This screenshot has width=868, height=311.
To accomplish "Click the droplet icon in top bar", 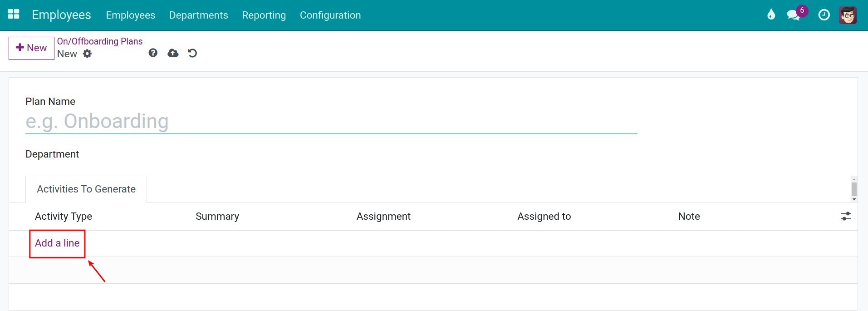I will click(x=771, y=15).
